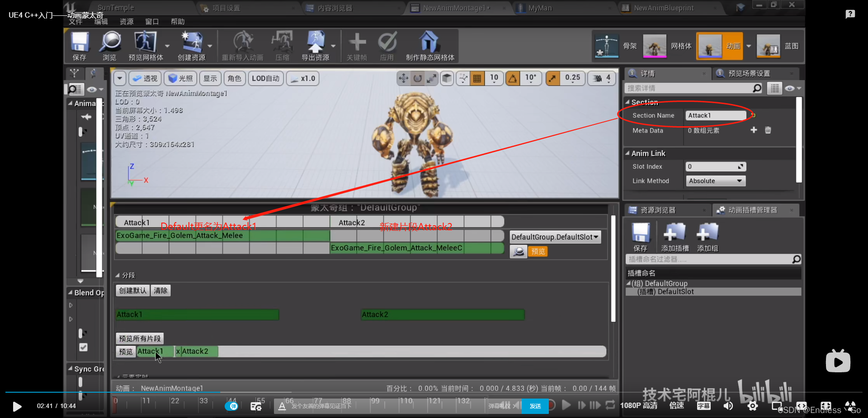Screen dimensions: 868x418
Task: Click the Slot Index value field
Action: click(716, 166)
